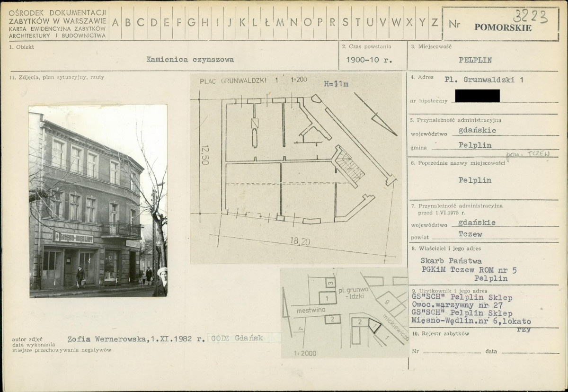Screen dimensions: 568x392
Task: Select letter Z in the alphabet index
Action: (x=434, y=22)
